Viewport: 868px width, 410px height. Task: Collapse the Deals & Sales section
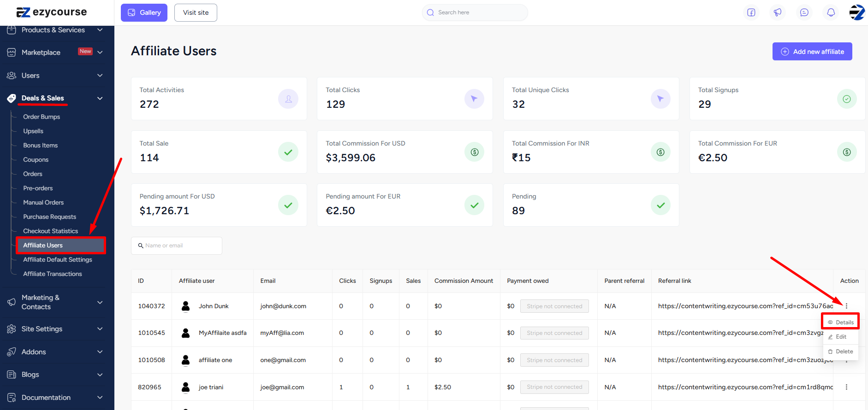pos(100,98)
